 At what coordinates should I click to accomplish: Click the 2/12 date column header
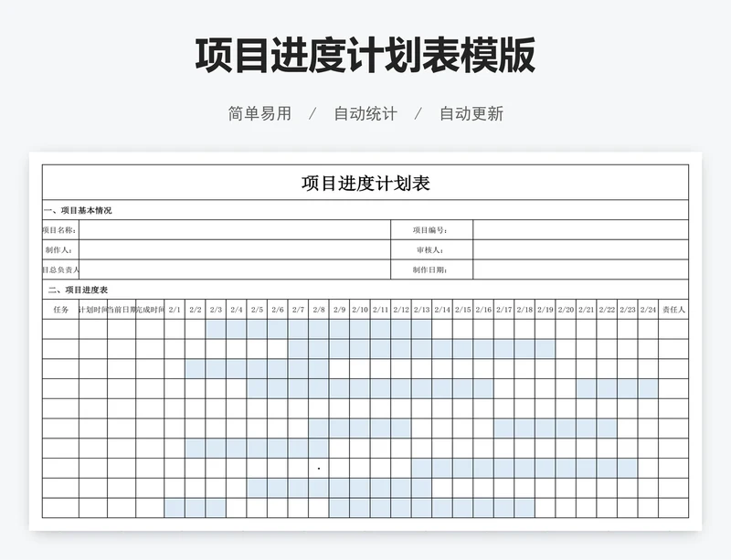pyautogui.click(x=401, y=310)
